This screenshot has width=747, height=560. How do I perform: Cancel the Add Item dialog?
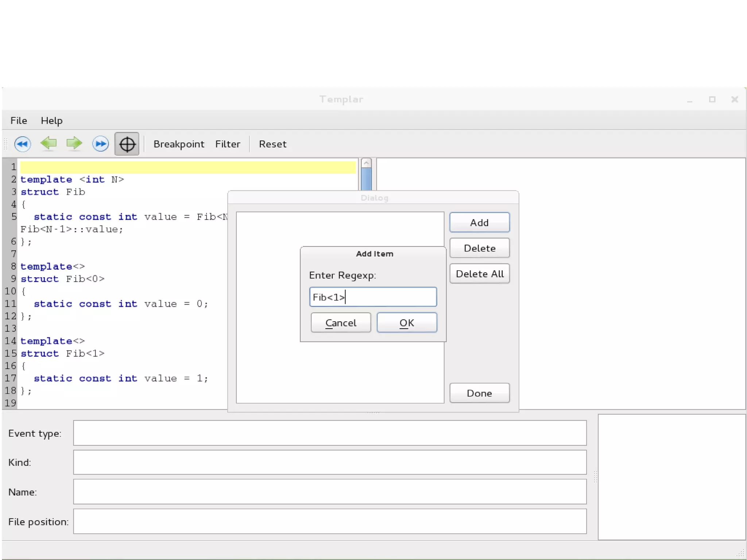341,323
